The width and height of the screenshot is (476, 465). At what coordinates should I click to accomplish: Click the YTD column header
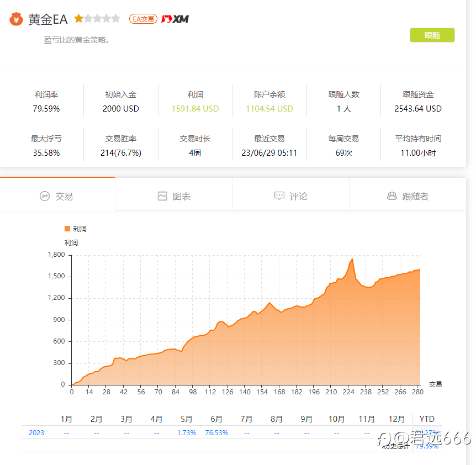click(427, 419)
